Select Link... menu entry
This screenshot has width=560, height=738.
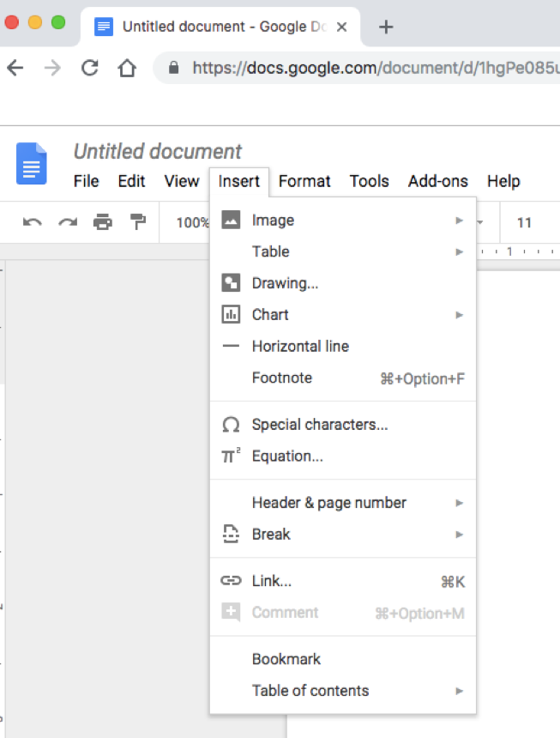[343, 581]
